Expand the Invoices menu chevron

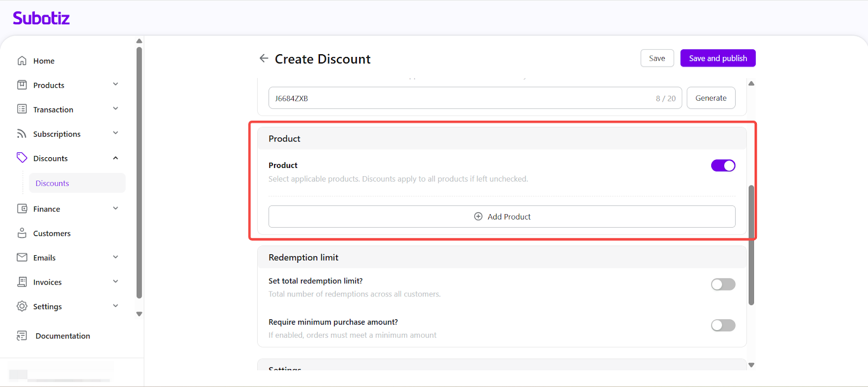tap(116, 282)
